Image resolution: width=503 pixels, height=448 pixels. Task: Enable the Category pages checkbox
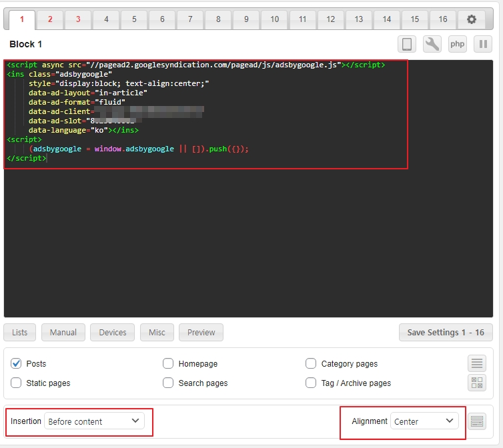(311, 363)
